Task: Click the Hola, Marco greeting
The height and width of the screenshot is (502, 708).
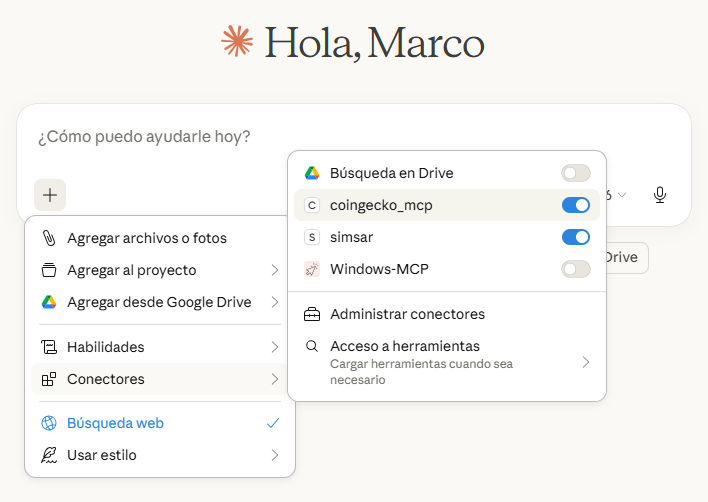Action: [x=374, y=43]
